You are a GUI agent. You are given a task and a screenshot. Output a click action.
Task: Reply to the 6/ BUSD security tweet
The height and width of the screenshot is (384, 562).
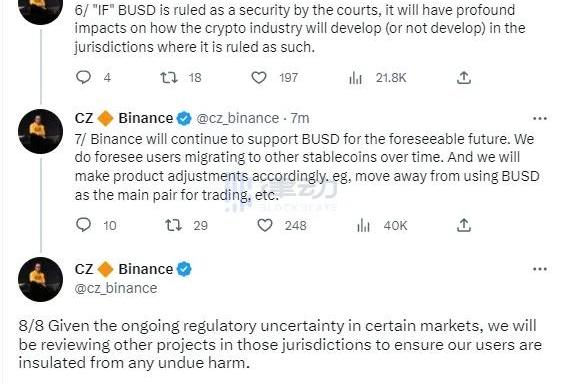[84, 77]
